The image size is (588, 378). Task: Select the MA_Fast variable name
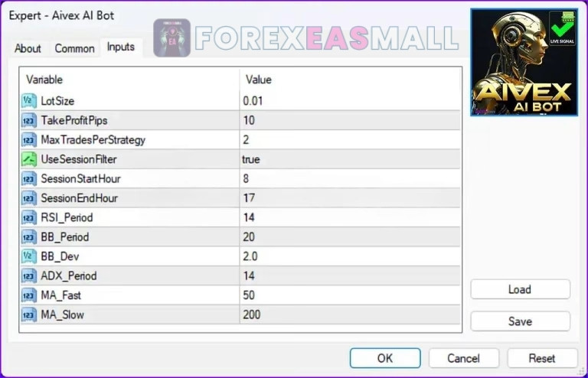click(x=60, y=295)
